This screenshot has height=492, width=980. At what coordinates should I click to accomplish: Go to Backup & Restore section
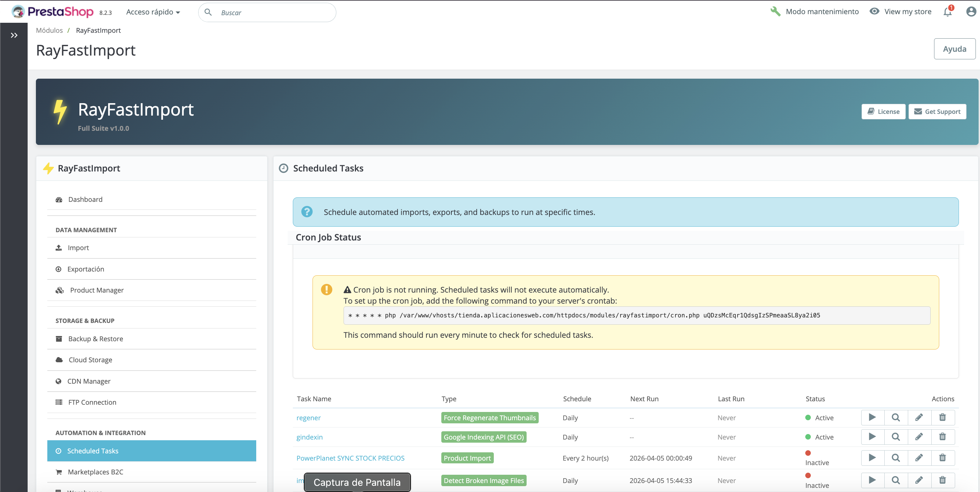coord(96,339)
